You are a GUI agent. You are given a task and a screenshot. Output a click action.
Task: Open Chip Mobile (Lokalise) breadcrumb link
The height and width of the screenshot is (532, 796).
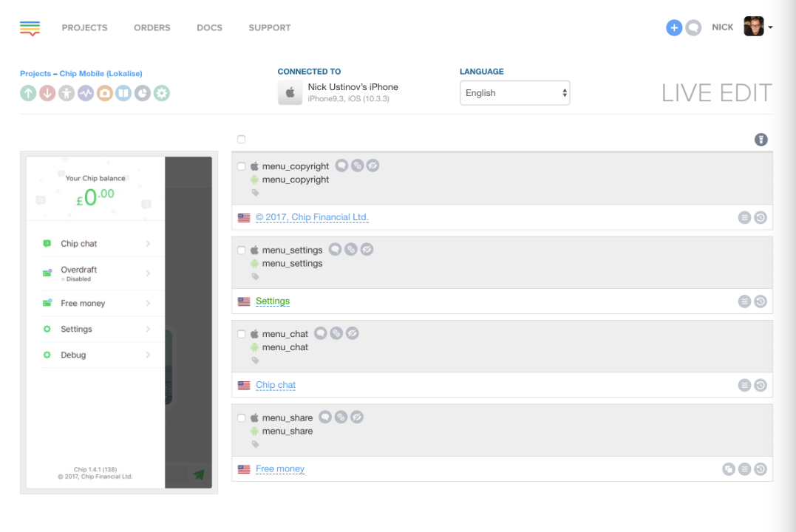(101, 74)
